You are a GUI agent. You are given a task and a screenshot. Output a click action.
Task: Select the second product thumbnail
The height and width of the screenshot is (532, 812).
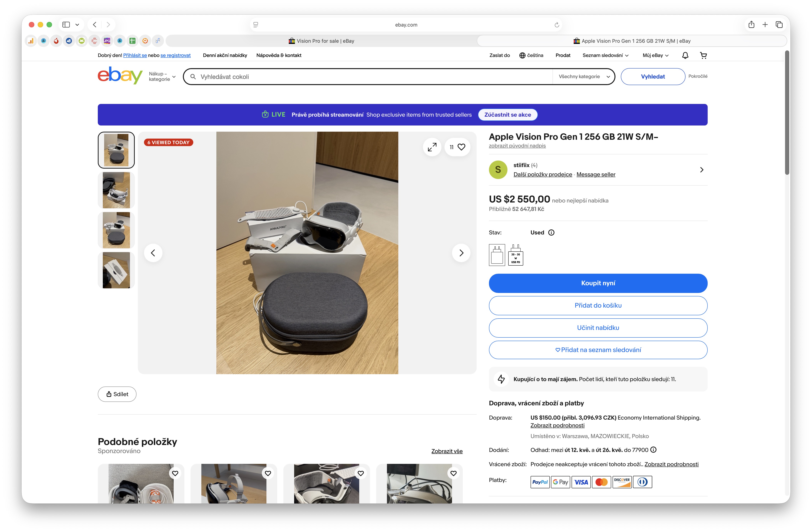[116, 190]
